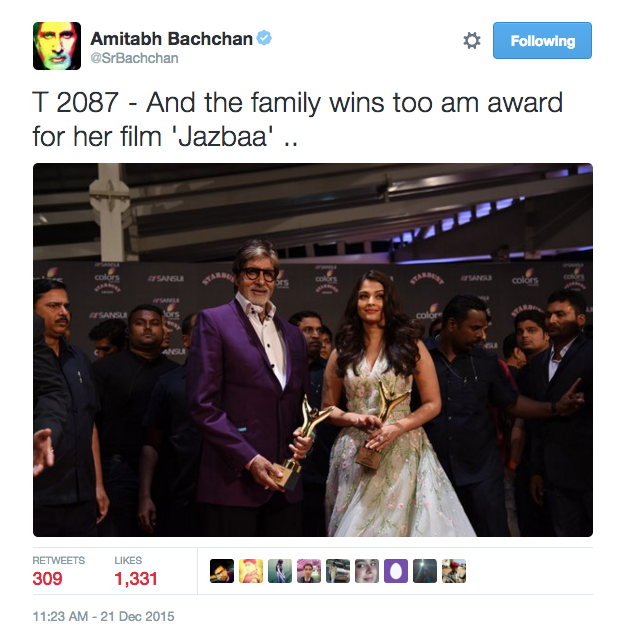The image size is (622, 635).
Task: Click the blue verified badge
Action: coord(264,38)
